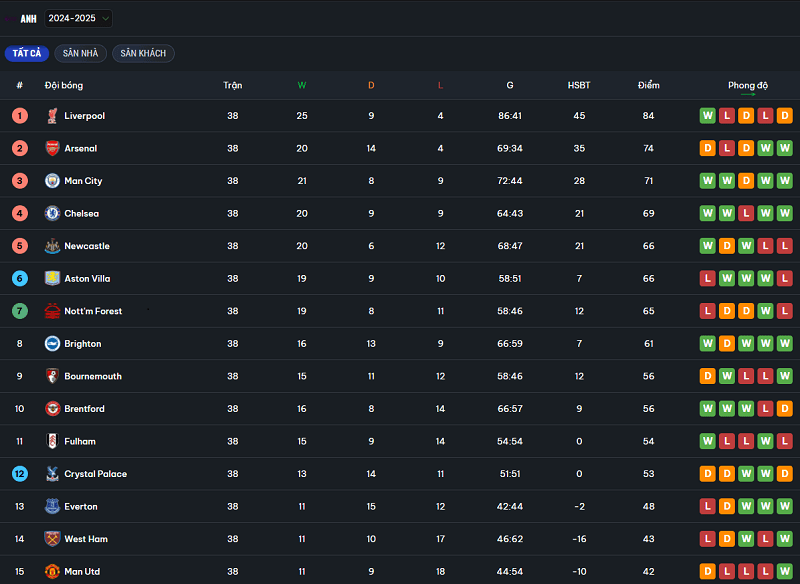Click the Newcastle club crest
This screenshot has width=800, height=584.
tap(52, 246)
